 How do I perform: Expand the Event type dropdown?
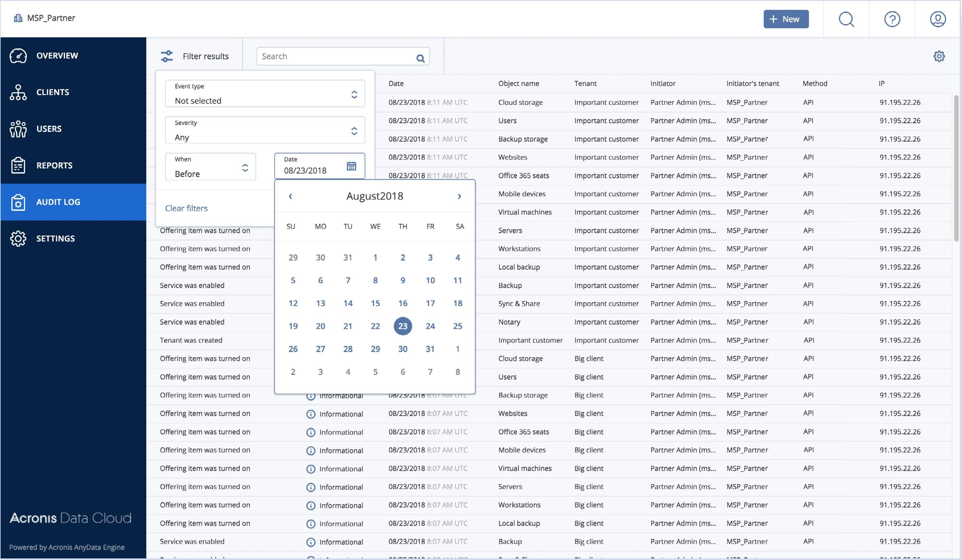pyautogui.click(x=265, y=94)
